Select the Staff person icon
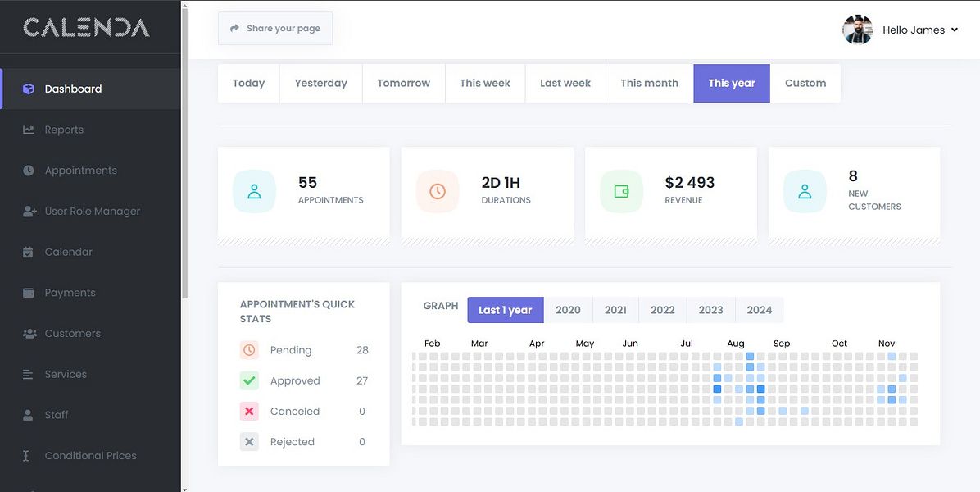The width and height of the screenshot is (980, 492). pos(29,415)
